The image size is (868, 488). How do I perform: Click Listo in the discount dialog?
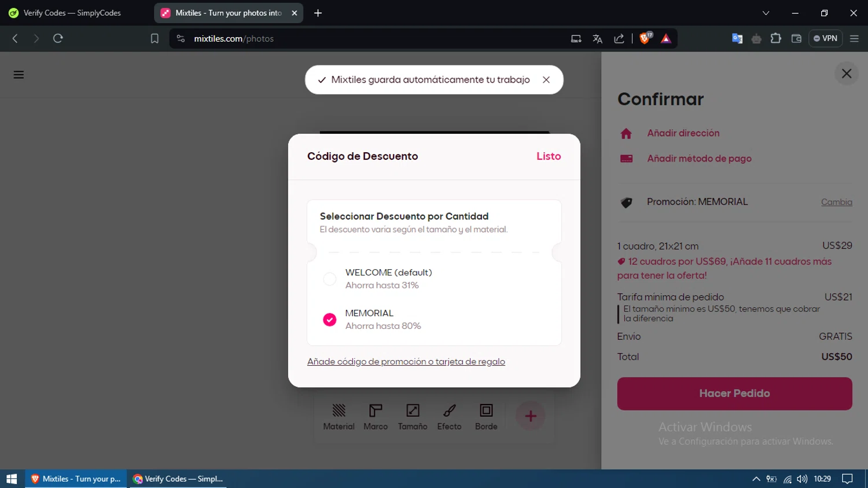[x=549, y=156]
